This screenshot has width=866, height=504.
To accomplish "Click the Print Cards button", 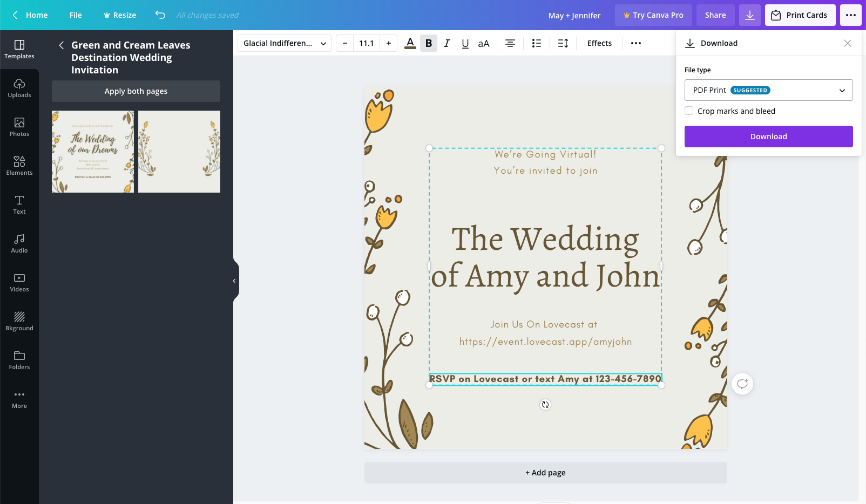I will point(800,15).
